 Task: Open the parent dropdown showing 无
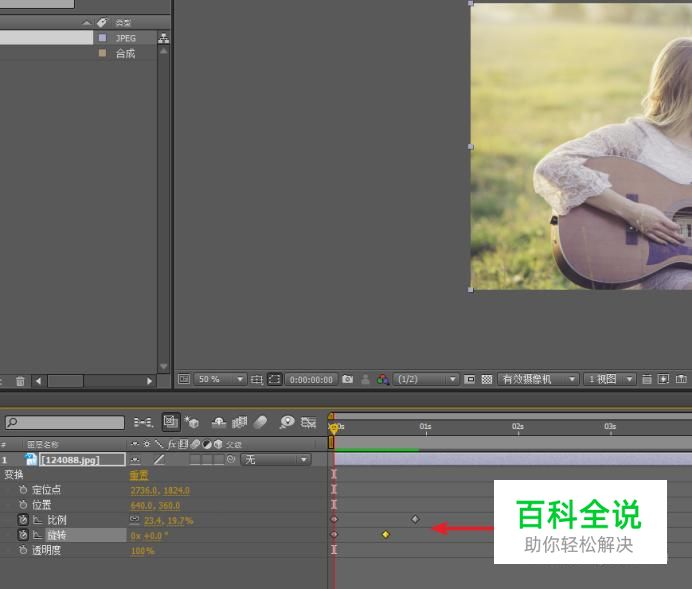[x=275, y=460]
